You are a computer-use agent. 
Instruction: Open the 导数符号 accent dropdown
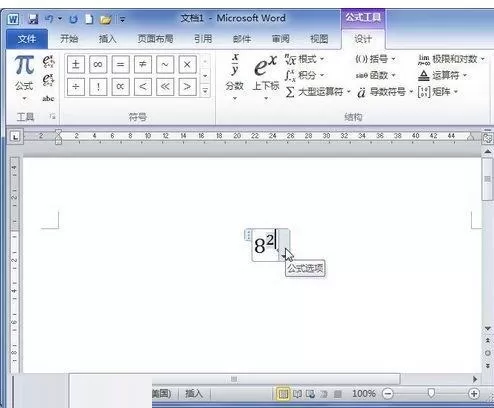385,92
